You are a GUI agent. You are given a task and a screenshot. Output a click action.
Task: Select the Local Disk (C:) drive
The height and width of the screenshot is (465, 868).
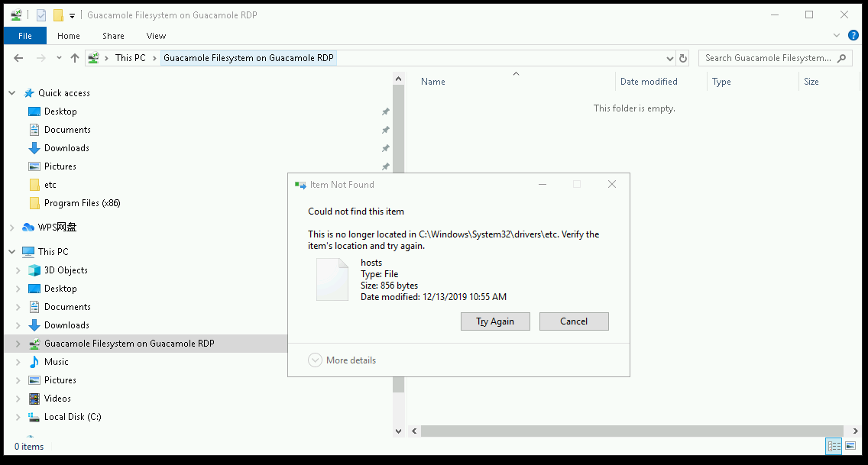[73, 416]
